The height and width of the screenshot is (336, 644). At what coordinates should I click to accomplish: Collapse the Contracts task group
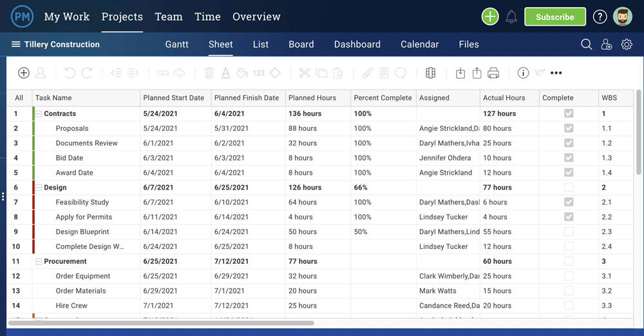tap(39, 114)
